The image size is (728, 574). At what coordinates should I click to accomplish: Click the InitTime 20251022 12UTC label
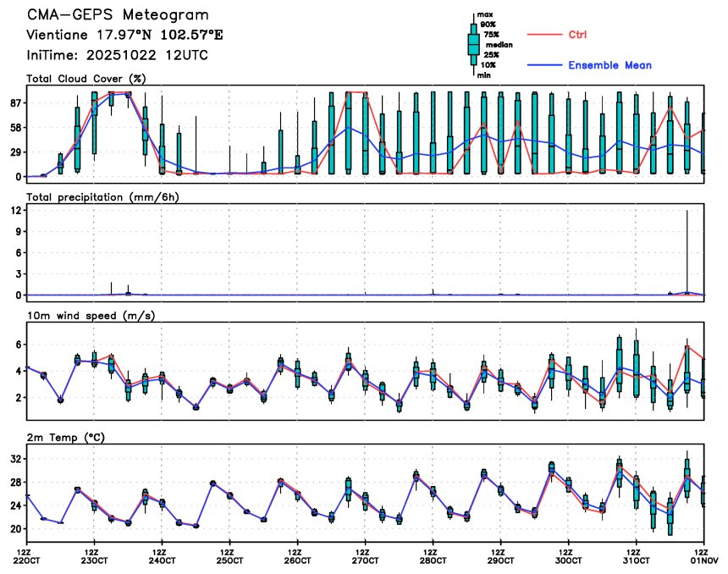[x=117, y=55]
